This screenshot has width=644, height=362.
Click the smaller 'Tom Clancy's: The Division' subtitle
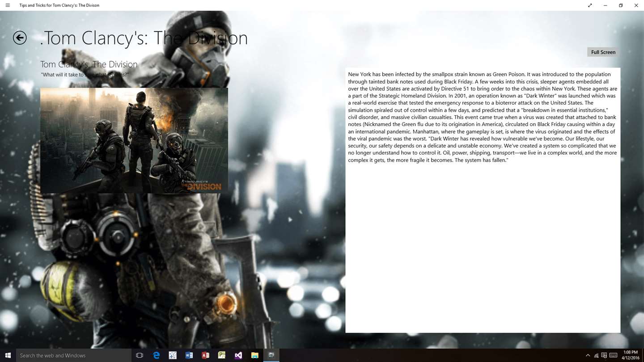pos(89,64)
